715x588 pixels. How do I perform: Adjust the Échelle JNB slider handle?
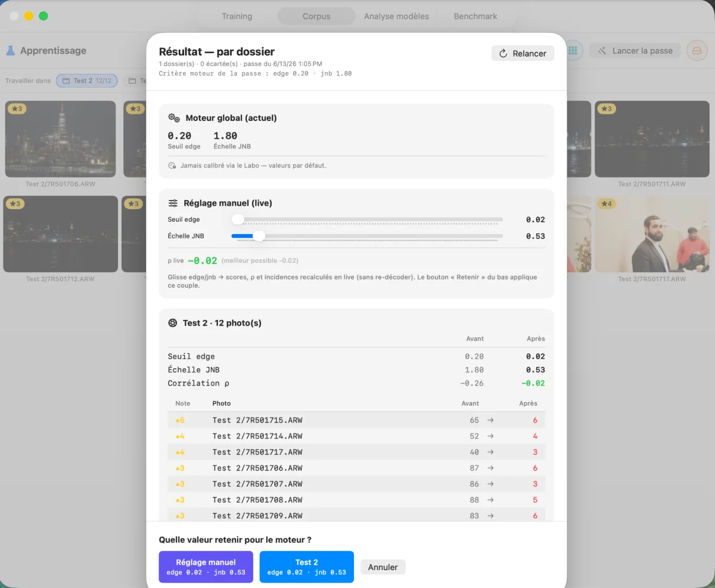click(259, 236)
